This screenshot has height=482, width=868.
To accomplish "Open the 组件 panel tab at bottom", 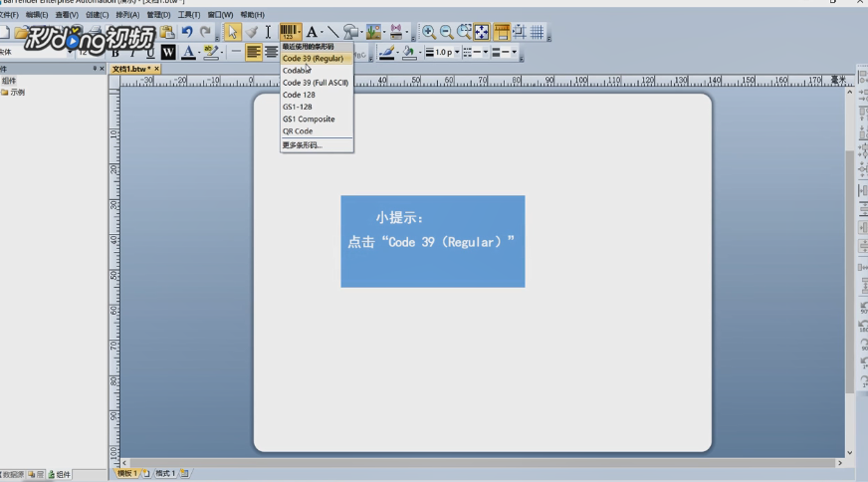I will (x=60, y=475).
